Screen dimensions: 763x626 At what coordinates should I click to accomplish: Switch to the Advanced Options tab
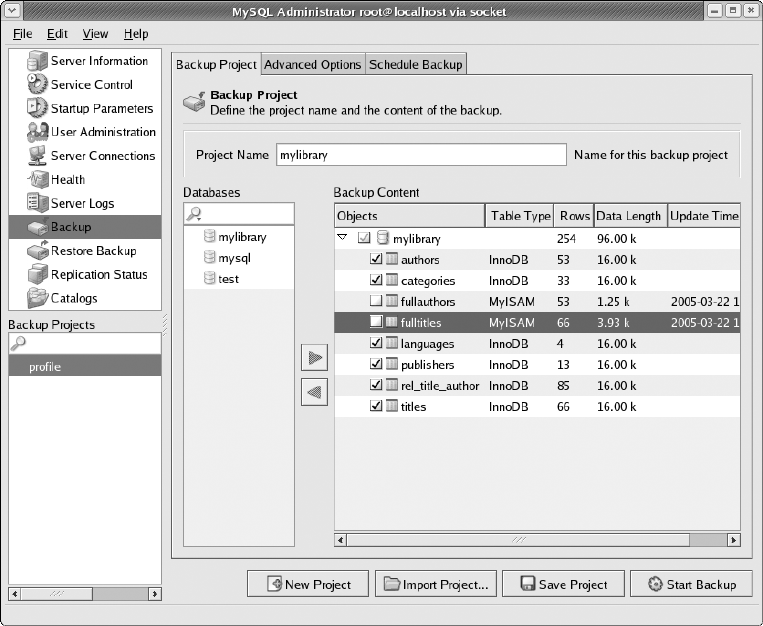point(313,65)
